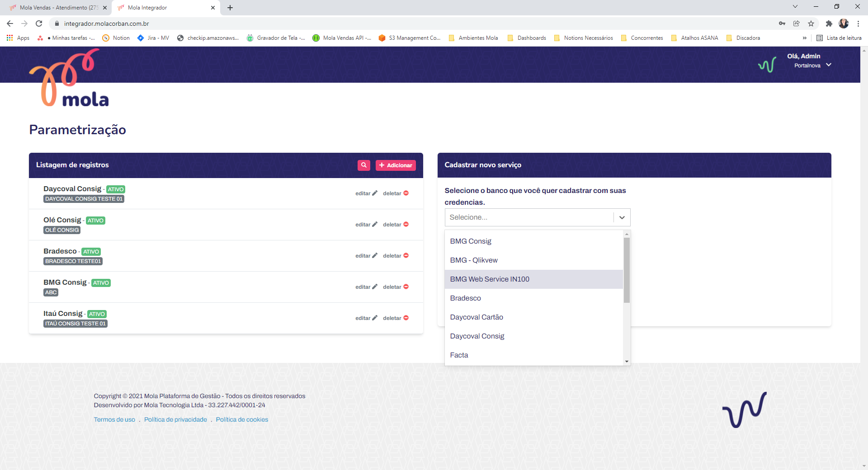Open Mola Vendas API bookmark

point(342,38)
